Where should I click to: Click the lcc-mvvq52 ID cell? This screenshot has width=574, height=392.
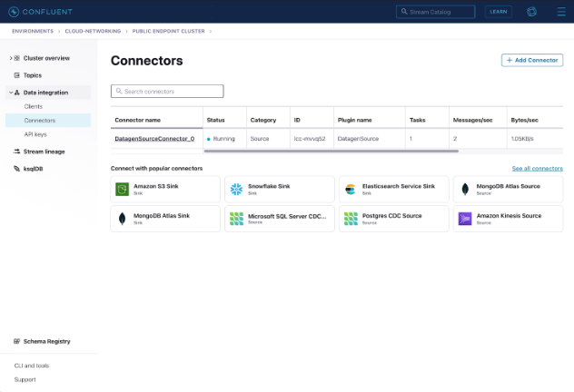coord(310,139)
